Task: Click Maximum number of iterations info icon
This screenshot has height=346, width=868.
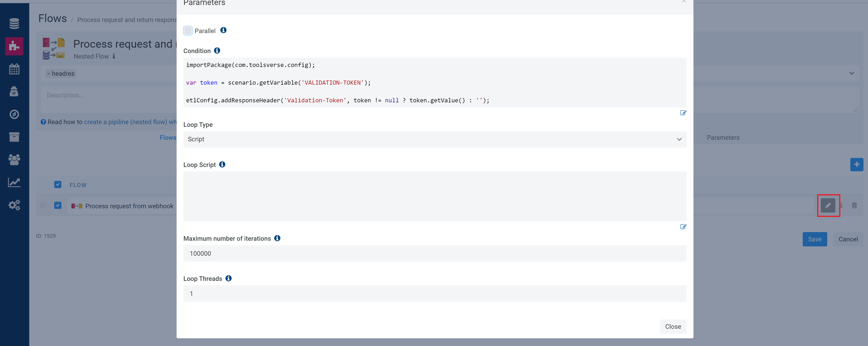Action: tap(277, 238)
